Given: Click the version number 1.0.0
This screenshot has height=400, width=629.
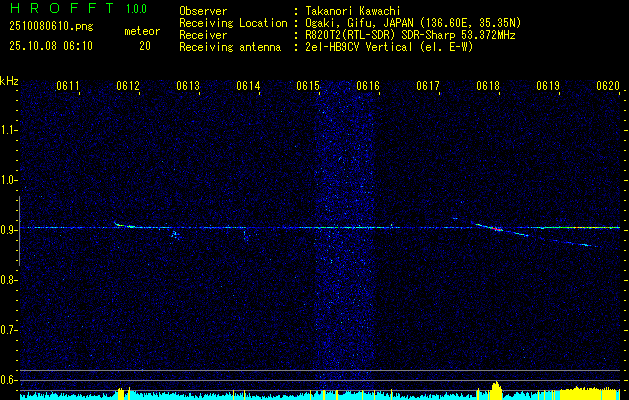Looking at the screenshot, I should [x=136, y=9].
